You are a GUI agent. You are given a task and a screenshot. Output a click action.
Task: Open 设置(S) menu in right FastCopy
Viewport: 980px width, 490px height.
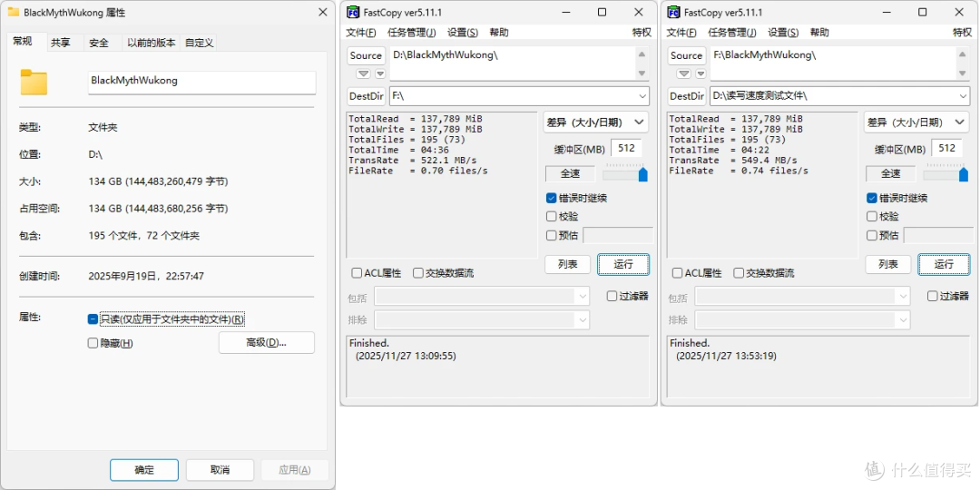tap(783, 33)
